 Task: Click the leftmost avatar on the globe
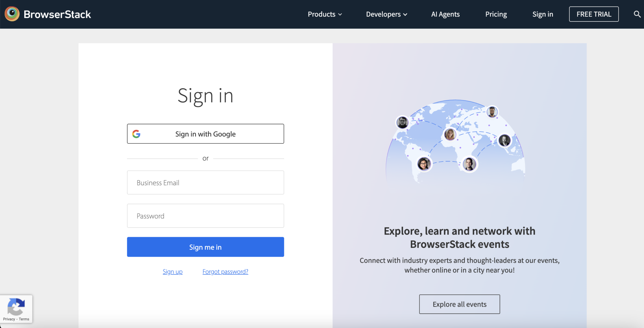tap(403, 122)
